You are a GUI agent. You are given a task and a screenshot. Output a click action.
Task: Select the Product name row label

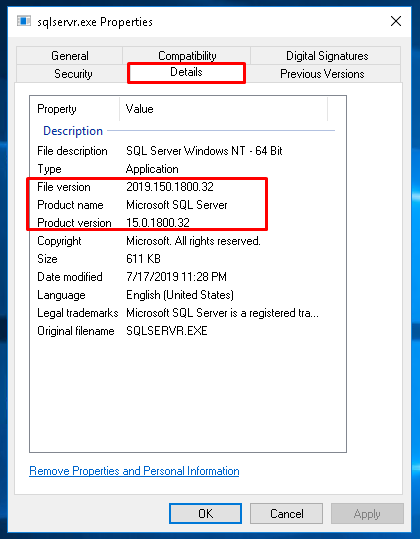coord(70,205)
